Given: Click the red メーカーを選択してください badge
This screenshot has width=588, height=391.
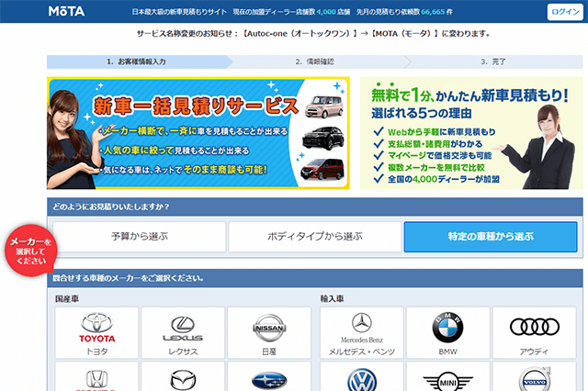Looking at the screenshot, I should (x=30, y=251).
